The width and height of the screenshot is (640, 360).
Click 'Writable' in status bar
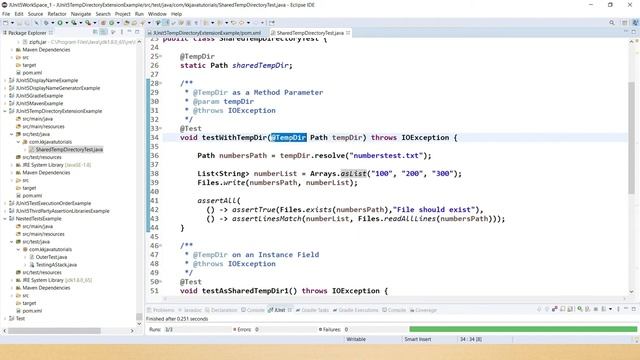click(x=356, y=339)
